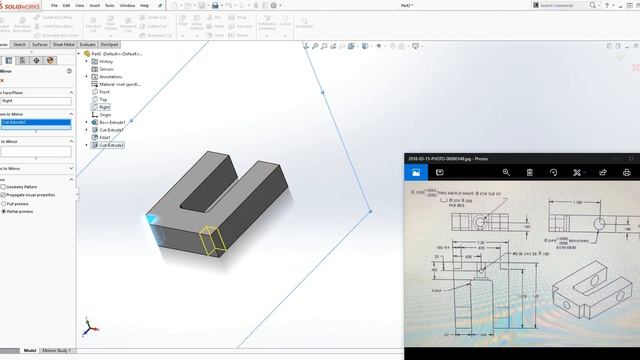The image size is (640, 360).
Task: Click the share icon in Photos
Action: 603,172
